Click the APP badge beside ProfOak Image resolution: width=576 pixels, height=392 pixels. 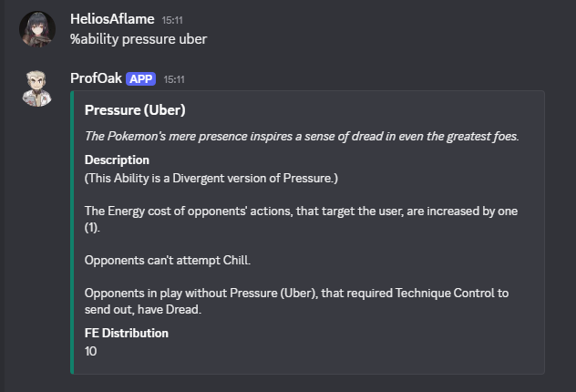tap(141, 79)
